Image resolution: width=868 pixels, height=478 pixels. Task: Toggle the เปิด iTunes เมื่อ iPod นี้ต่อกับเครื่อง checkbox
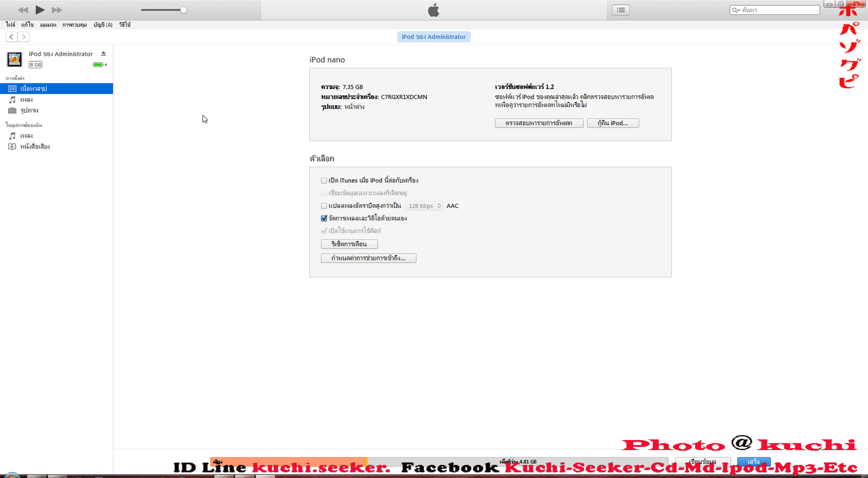[x=324, y=180]
